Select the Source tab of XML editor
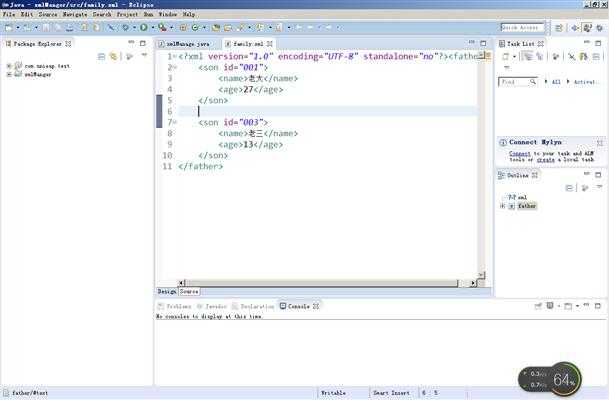 click(x=189, y=291)
